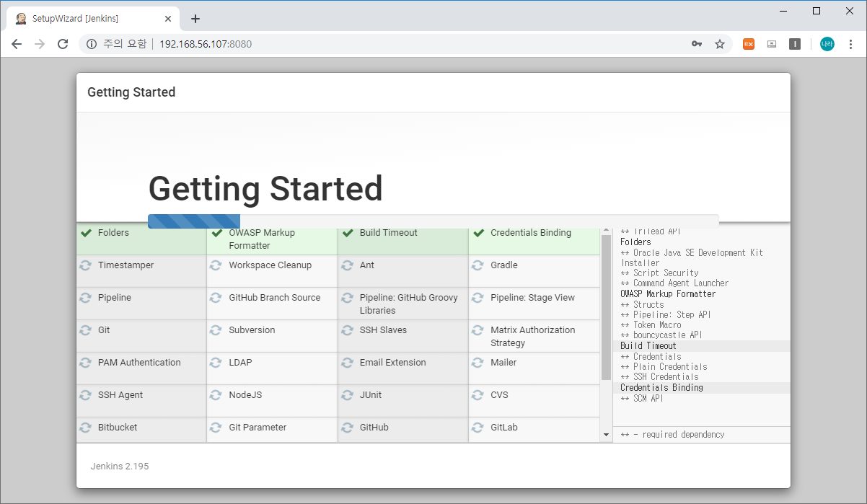Click the scroll up arrow of the plugin list
The height and width of the screenshot is (504, 867).
click(x=606, y=229)
